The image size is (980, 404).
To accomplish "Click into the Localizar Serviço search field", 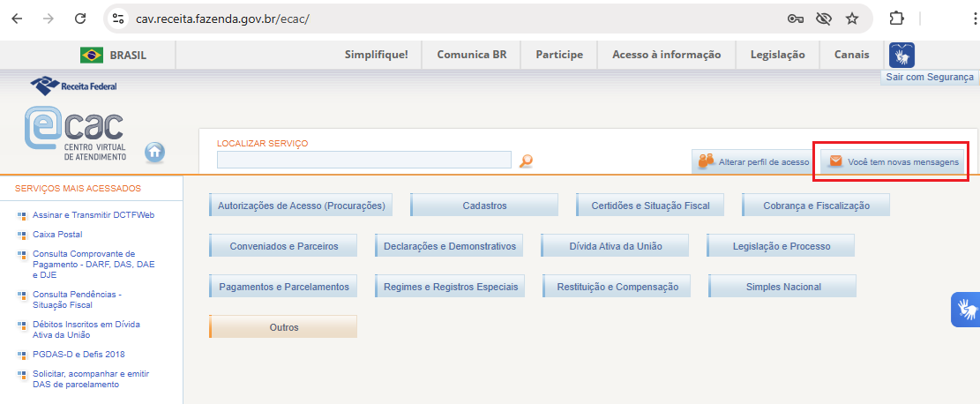I will 363,160.
